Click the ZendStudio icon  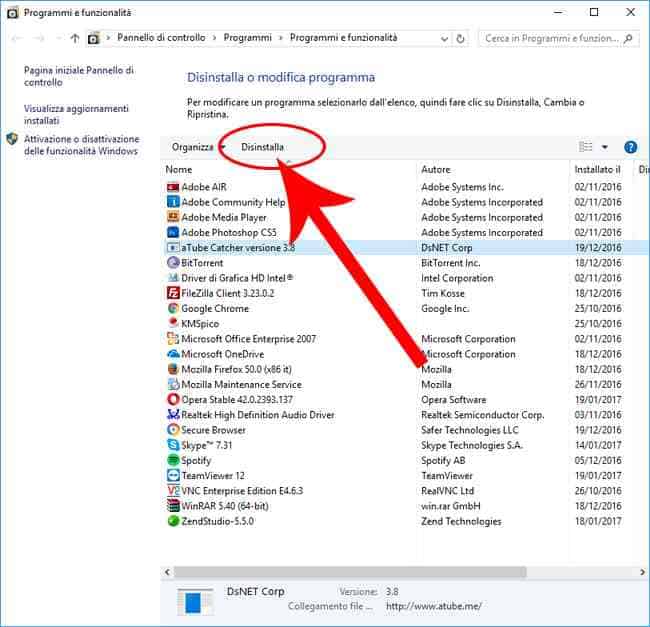tap(173, 521)
